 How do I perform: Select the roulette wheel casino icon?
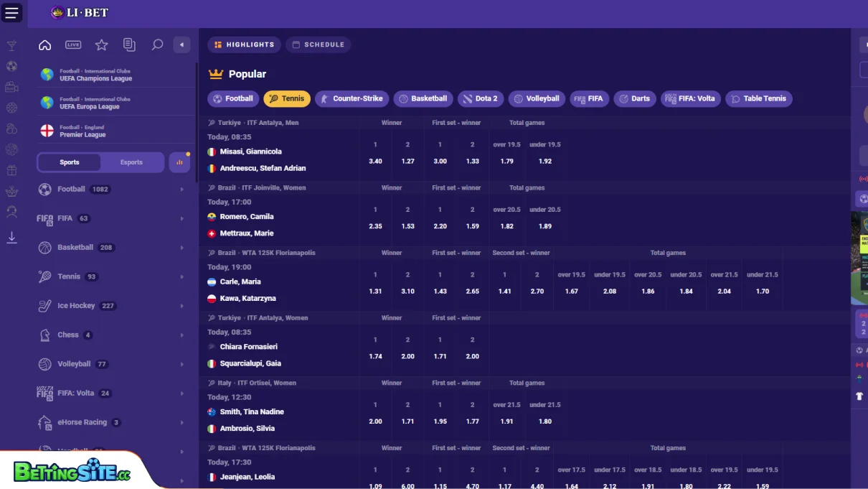pos(11,108)
